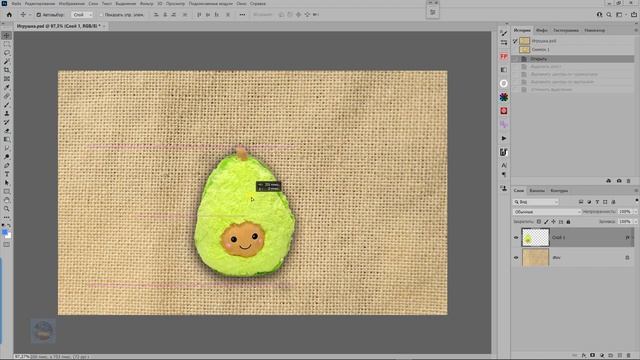Viewport: 640px width, 360px height.
Task: Toggle layer filtering on/off switch
Action: tap(637, 200)
